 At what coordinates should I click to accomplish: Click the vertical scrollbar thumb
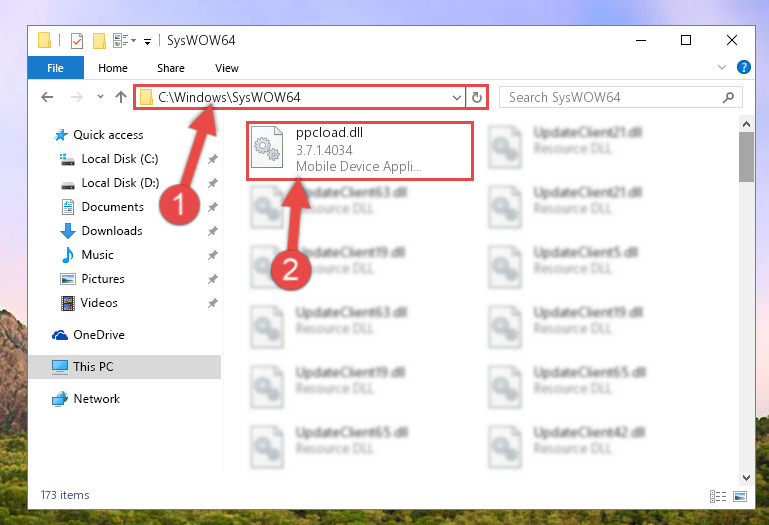pos(746,157)
